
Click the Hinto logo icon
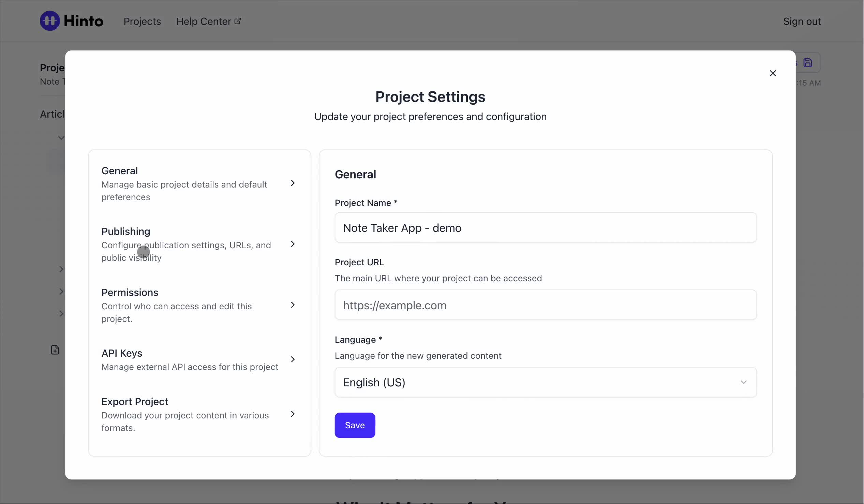[50, 21]
